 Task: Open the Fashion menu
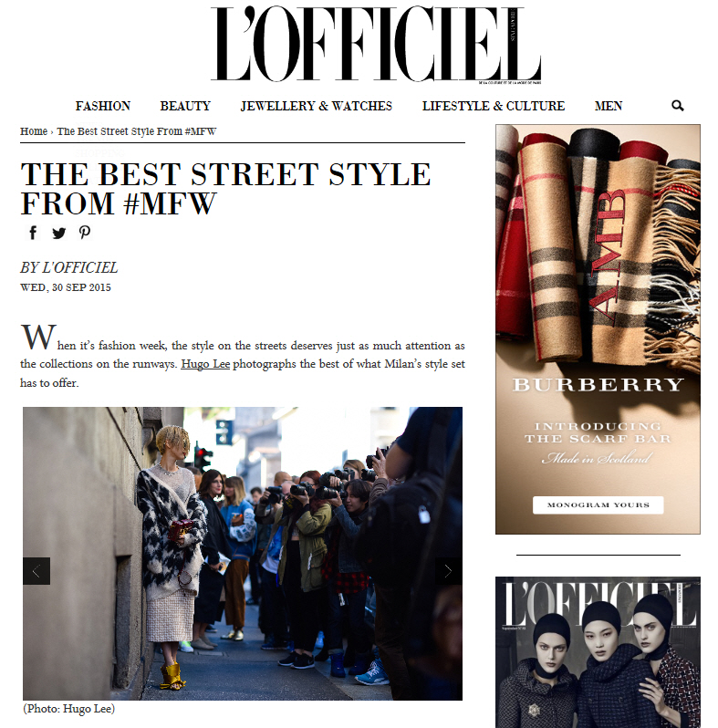pyautogui.click(x=103, y=107)
